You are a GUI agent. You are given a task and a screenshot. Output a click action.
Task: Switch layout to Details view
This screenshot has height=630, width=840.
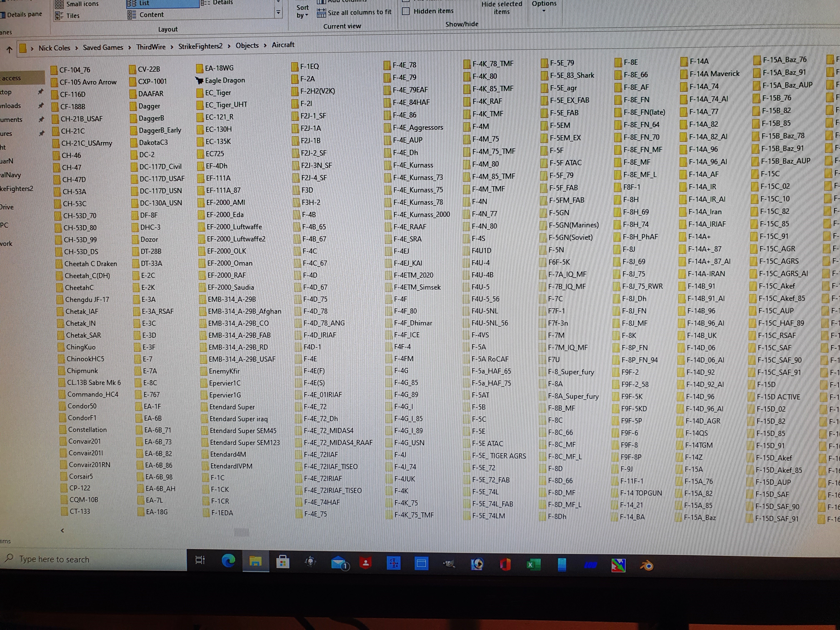coord(217,3)
